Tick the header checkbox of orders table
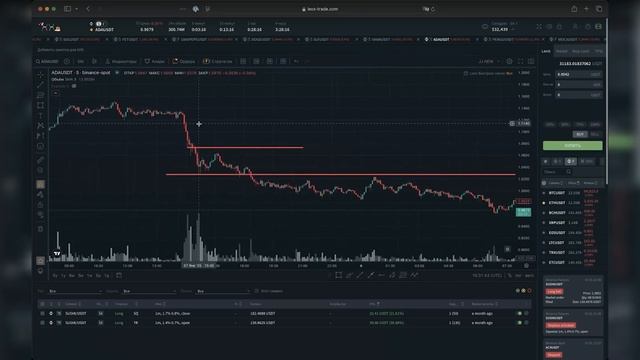 [42, 304]
